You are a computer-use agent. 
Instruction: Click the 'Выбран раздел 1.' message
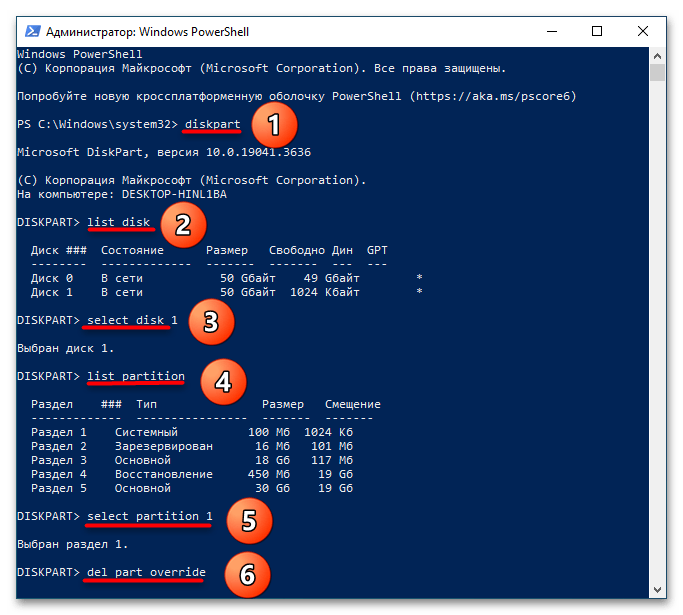[x=73, y=544]
